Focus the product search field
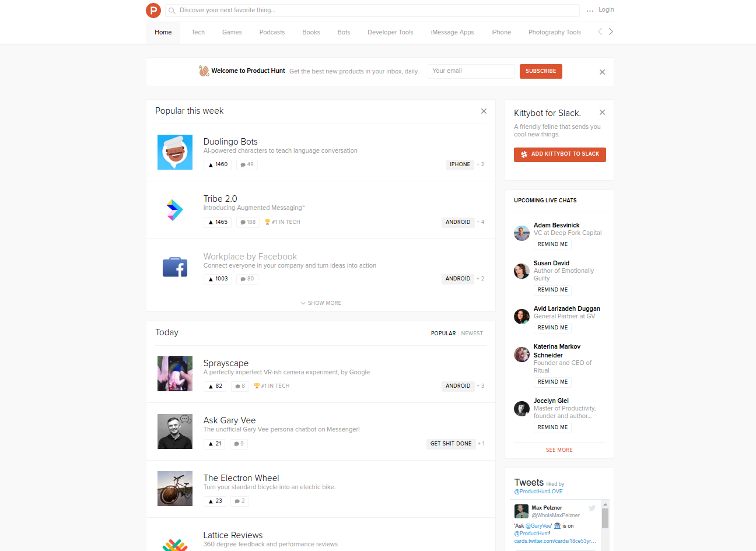 click(x=372, y=10)
